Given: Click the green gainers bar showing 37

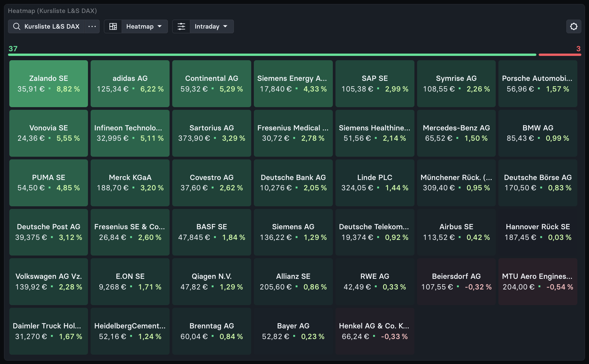Looking at the screenshot, I should 272,55.
